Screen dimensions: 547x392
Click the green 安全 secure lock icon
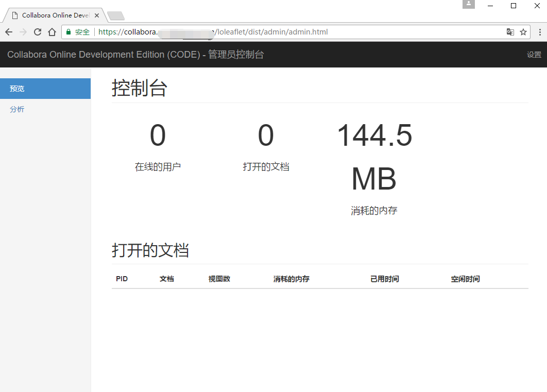pos(69,31)
